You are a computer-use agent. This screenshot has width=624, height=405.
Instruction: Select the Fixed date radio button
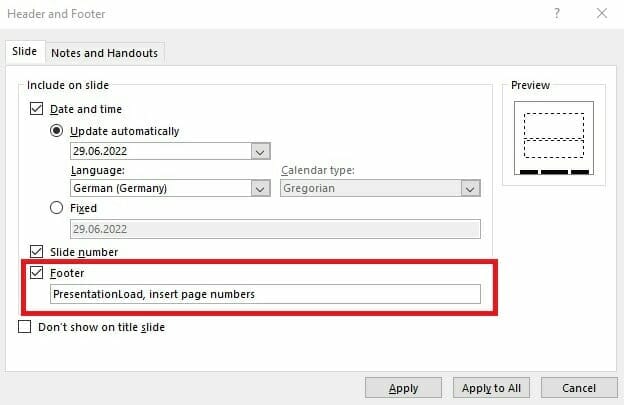(58, 208)
